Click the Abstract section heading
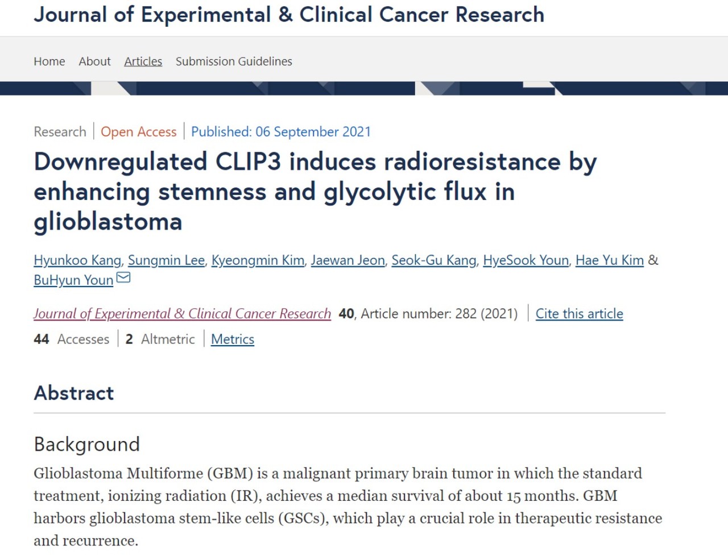Screen dimensions: 728x560 click(74, 393)
